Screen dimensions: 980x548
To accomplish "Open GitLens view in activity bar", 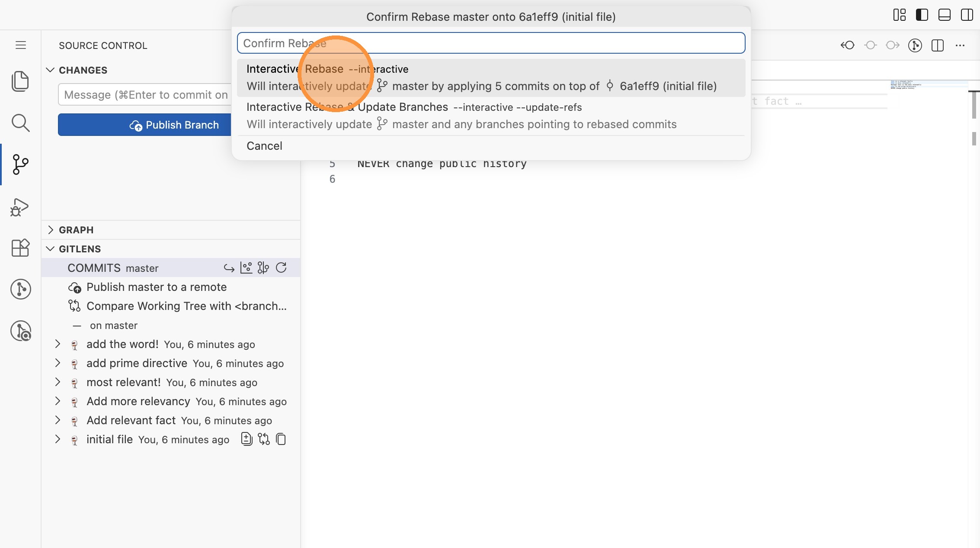I will (20, 289).
